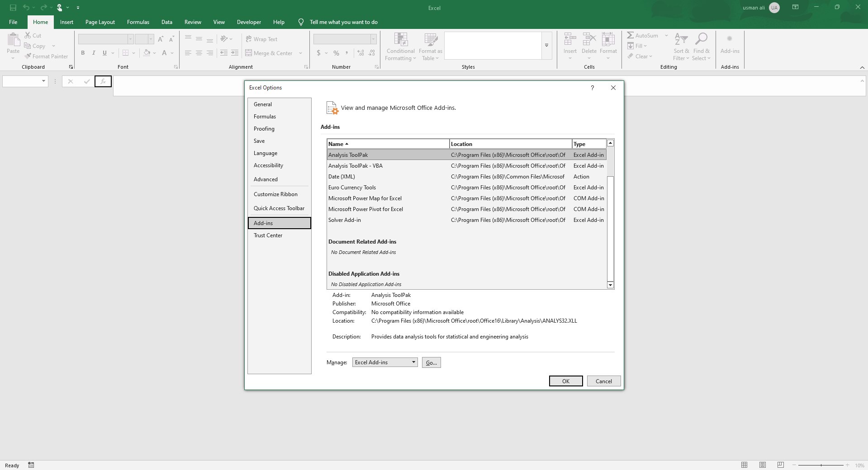The width and height of the screenshot is (868, 470).
Task: Click the Cut scissors icon
Action: [x=28, y=35]
